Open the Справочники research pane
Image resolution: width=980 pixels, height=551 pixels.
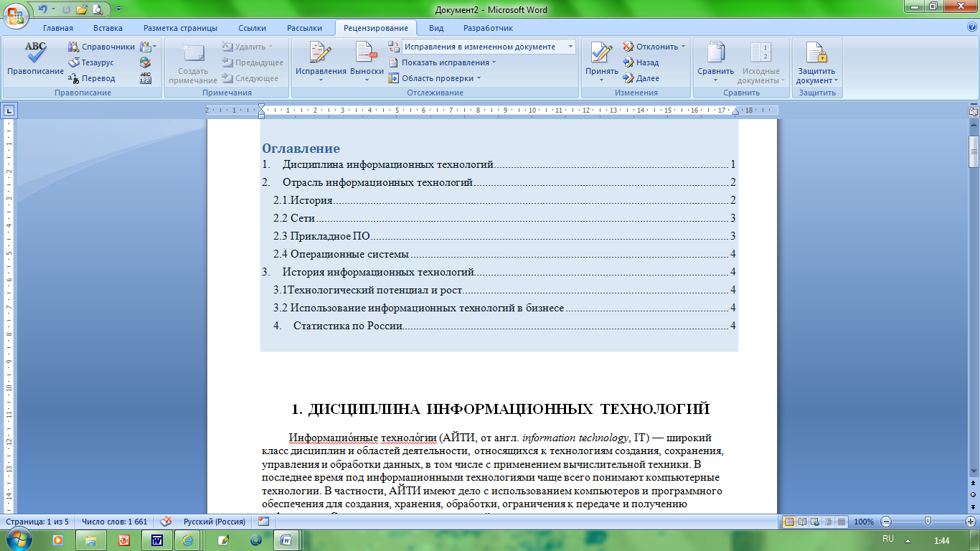(x=101, y=47)
